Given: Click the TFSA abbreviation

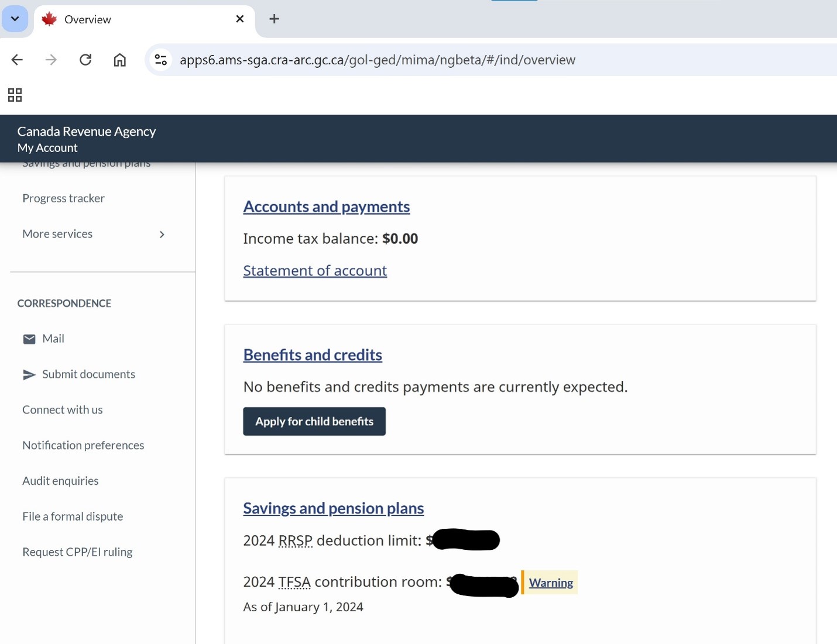Looking at the screenshot, I should tap(294, 582).
